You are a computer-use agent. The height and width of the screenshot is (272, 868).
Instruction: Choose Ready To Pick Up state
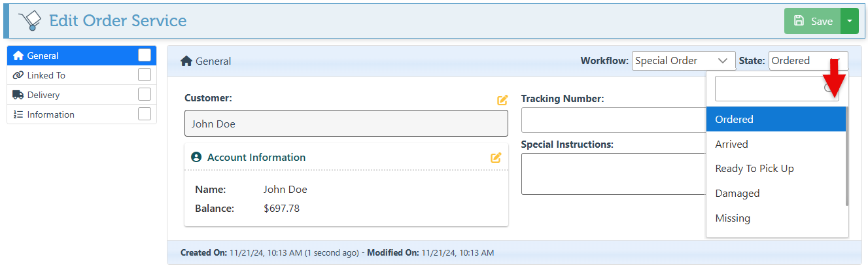coord(754,169)
